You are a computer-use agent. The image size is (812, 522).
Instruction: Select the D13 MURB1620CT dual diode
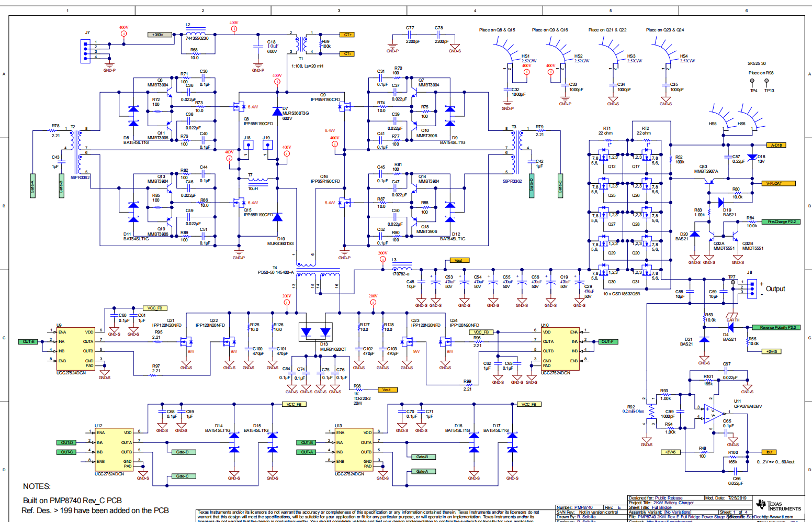pos(315,331)
